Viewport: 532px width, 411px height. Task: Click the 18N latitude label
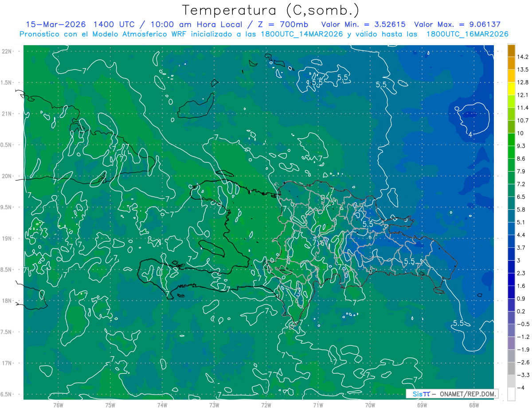click(x=8, y=301)
